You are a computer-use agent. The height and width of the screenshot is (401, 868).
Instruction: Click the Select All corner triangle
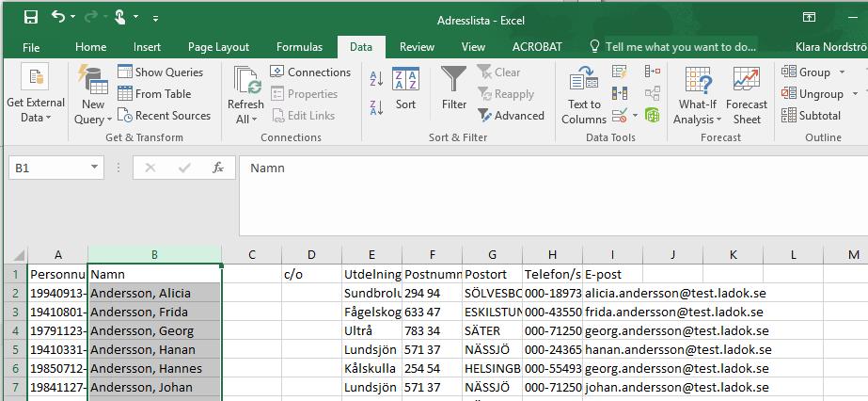pos(18,255)
